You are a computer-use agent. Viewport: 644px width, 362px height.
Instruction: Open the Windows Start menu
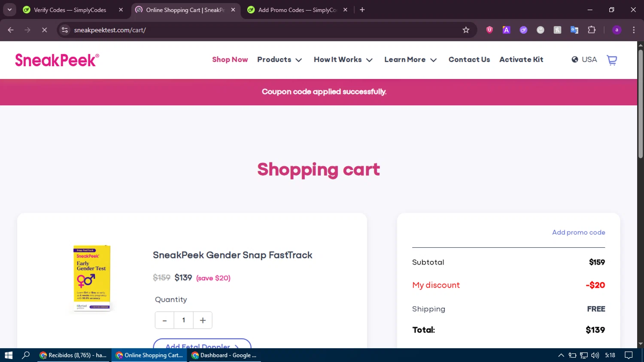9,355
